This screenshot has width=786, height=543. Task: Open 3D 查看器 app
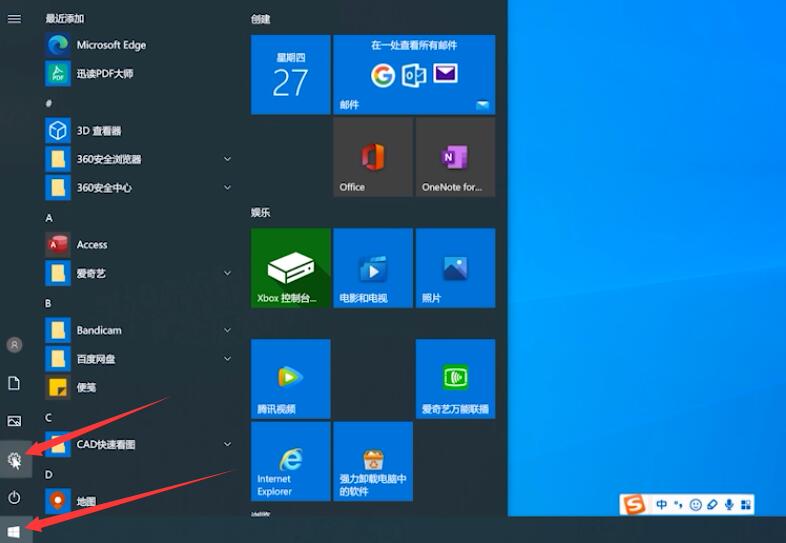[138, 131]
